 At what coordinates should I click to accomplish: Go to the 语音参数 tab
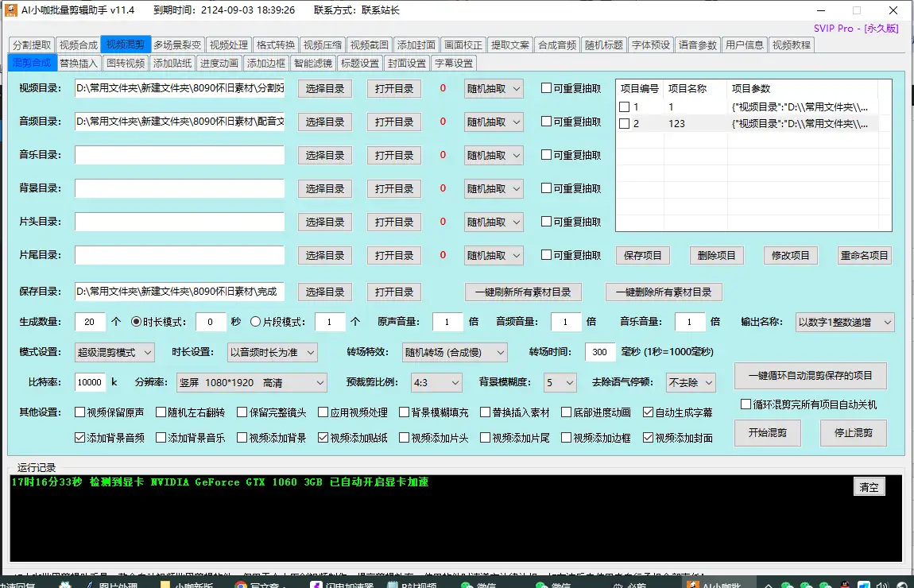coord(697,44)
